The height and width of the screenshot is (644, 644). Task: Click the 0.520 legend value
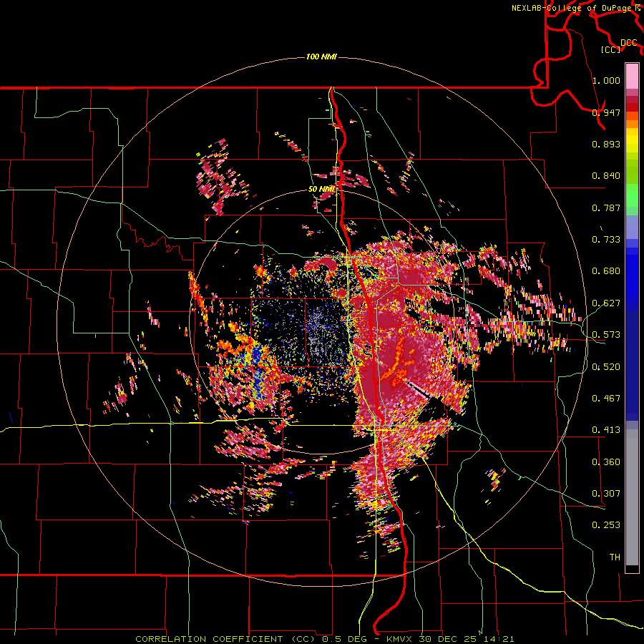(x=606, y=367)
